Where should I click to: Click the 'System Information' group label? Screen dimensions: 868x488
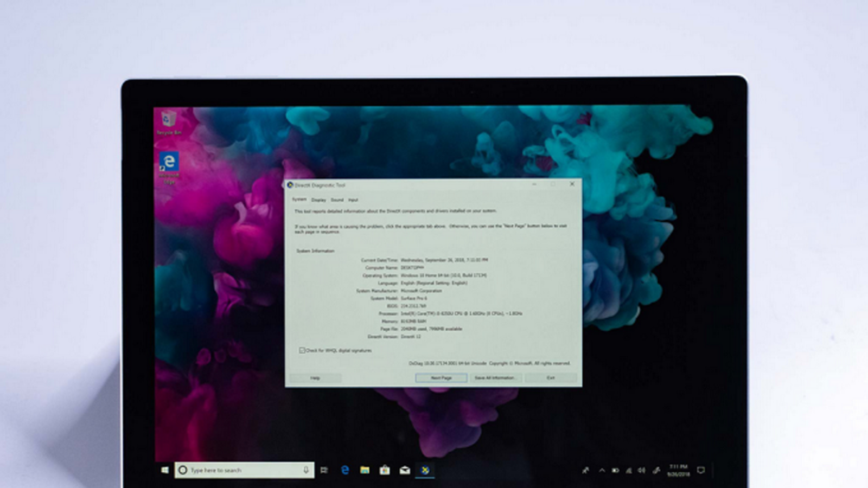315,251
